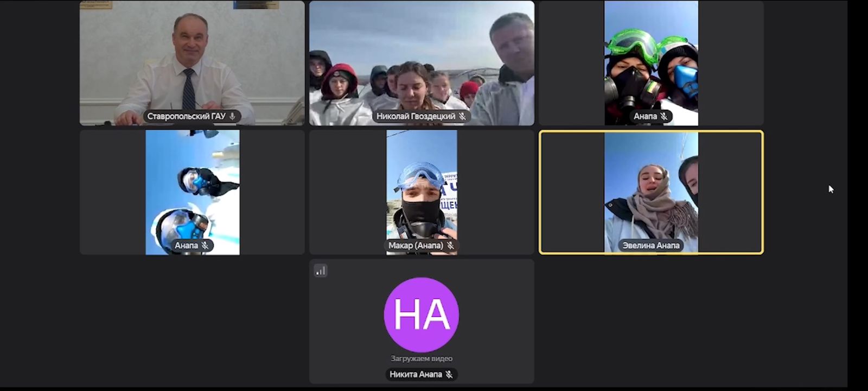The height and width of the screenshot is (391, 868).
Task: Click the Эвелина Анапа name label
Action: click(650, 245)
